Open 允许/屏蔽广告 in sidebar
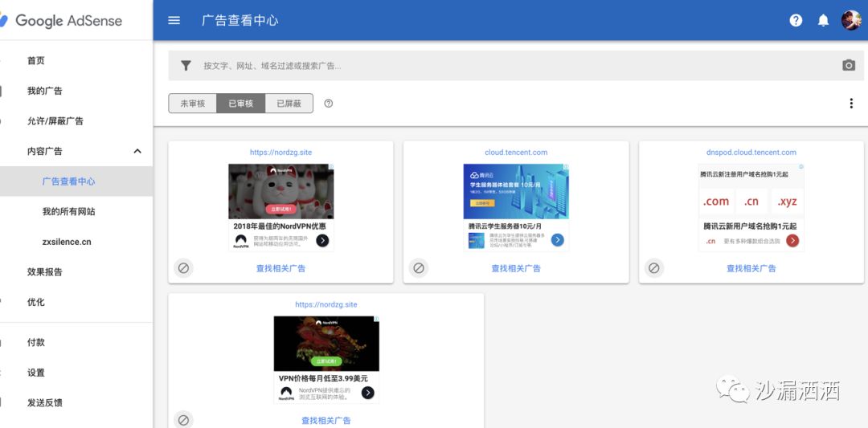This screenshot has width=868, height=428. pyautogui.click(x=55, y=121)
